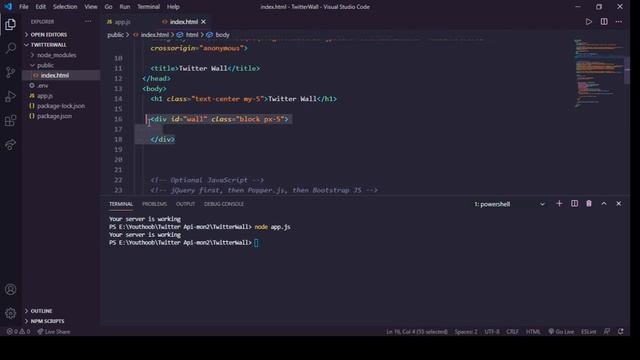Open the Live Share activity bar icon
Viewport: 640px width, 360px height.
(11, 144)
